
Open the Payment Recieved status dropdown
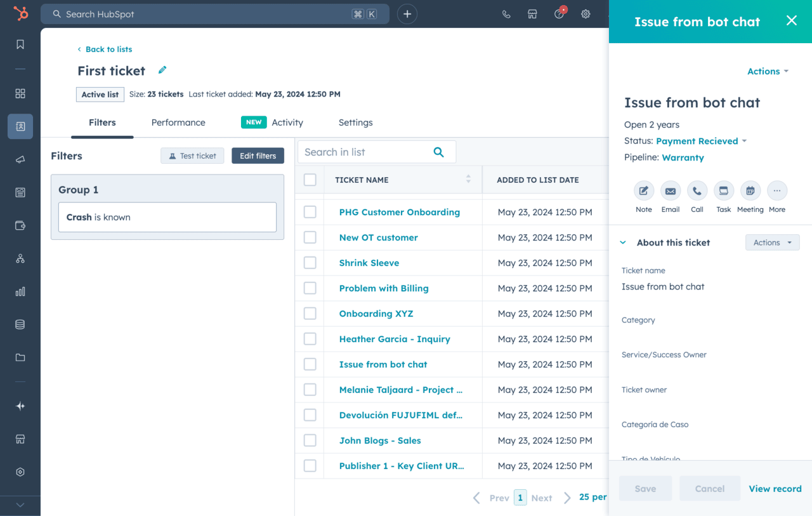click(x=701, y=141)
